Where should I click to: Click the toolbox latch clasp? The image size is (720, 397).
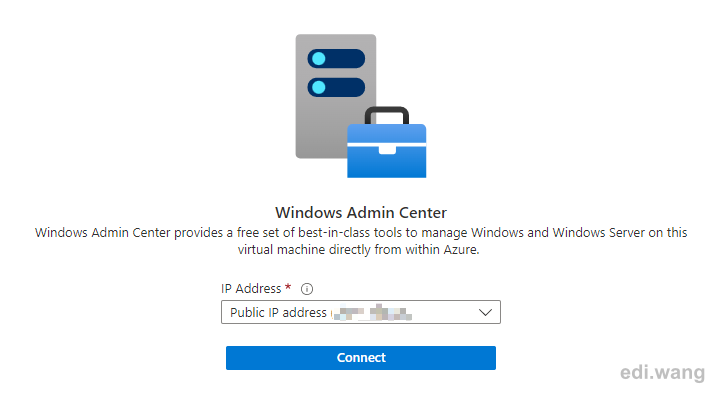tap(387, 150)
